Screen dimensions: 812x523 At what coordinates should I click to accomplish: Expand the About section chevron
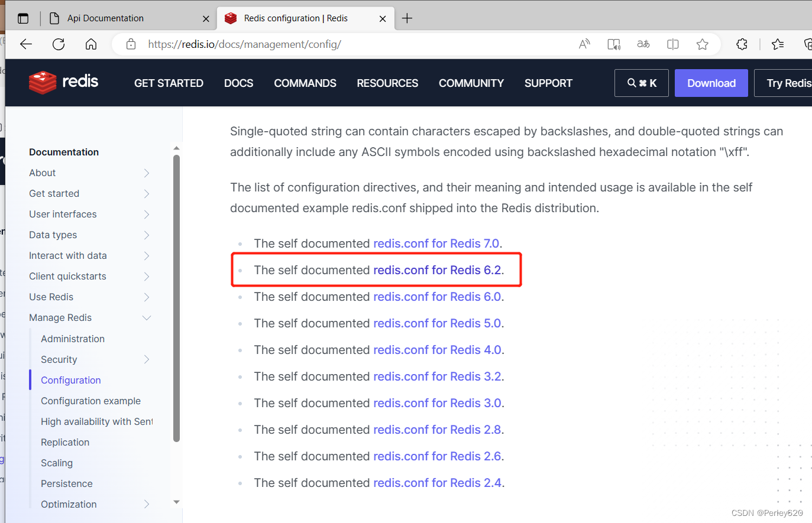tap(147, 173)
